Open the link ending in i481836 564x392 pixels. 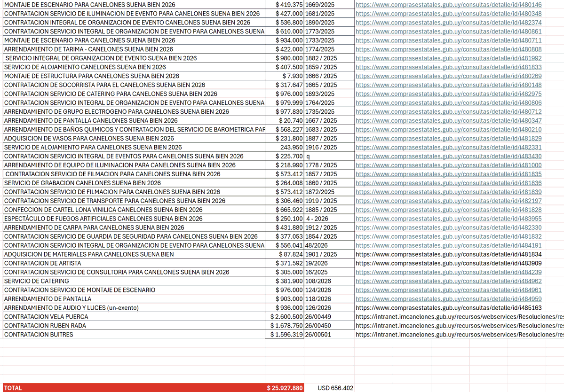click(449, 183)
